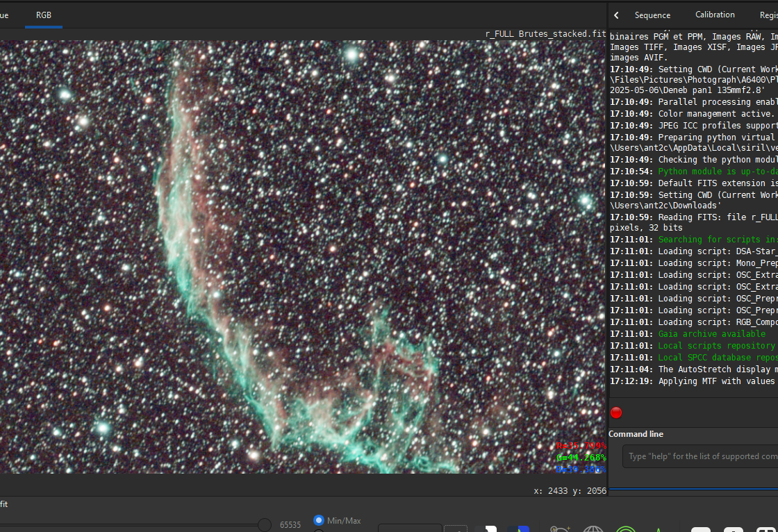Viewport: 778px width, 532px height.
Task: Click the 'Python module is up-to-date' log line
Action: (x=694, y=172)
